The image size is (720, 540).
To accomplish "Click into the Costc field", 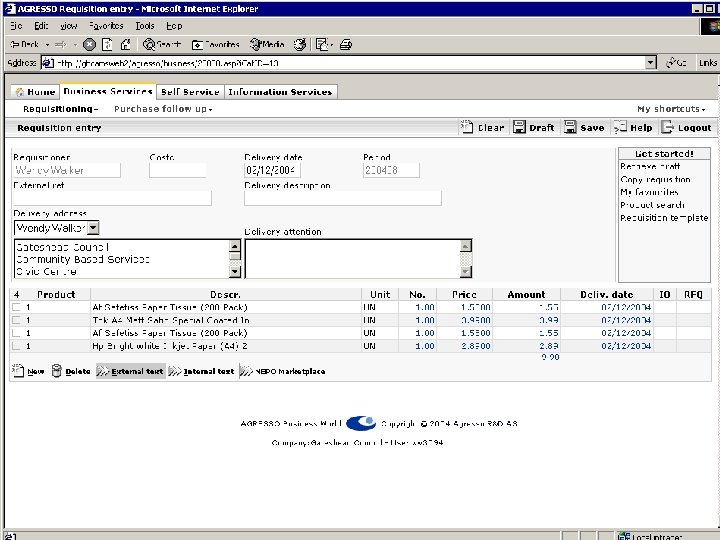I will pyautogui.click(x=178, y=170).
